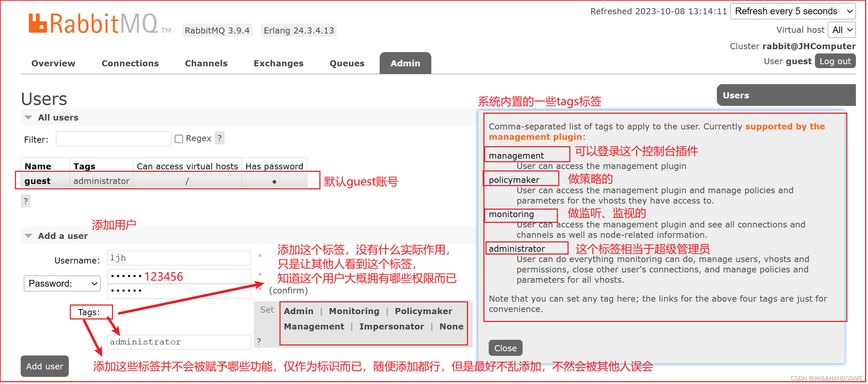Screen dimensions: 868x384
Task: Click the Add user button
Action: [45, 366]
